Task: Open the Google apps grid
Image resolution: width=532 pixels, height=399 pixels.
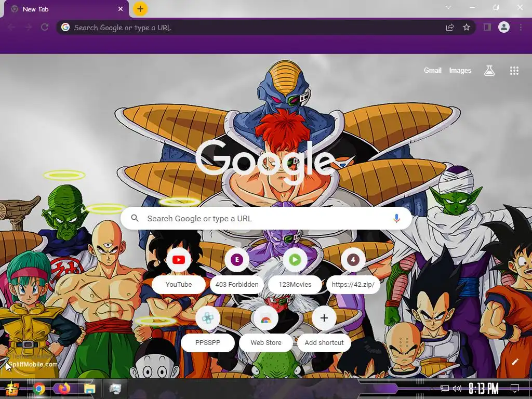Action: (514, 71)
